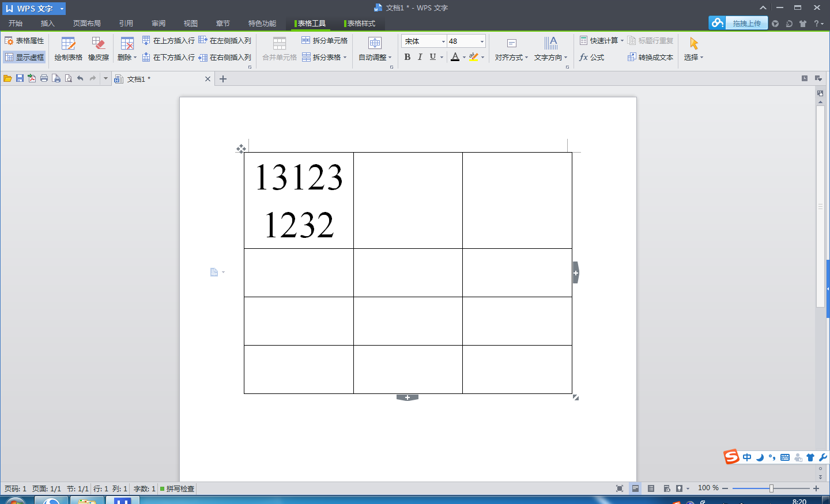Click the redo arrow icon
830x504 pixels.
click(93, 78)
